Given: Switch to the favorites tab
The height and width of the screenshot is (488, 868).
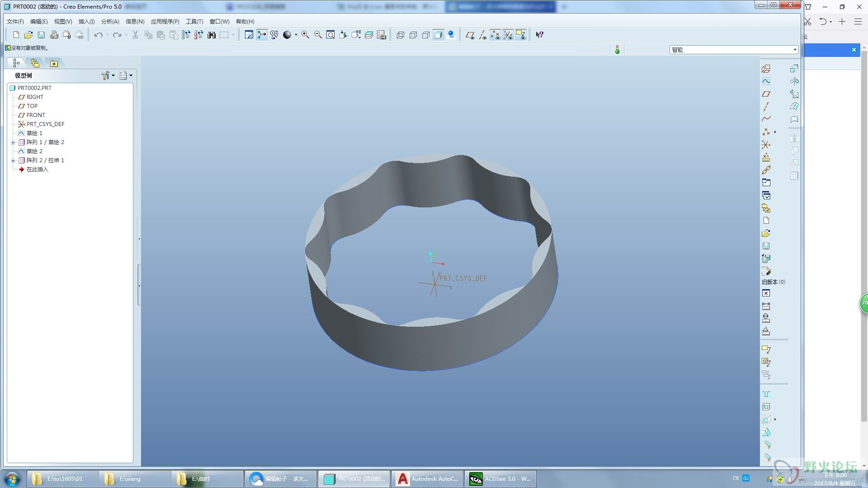Looking at the screenshot, I should [x=54, y=63].
